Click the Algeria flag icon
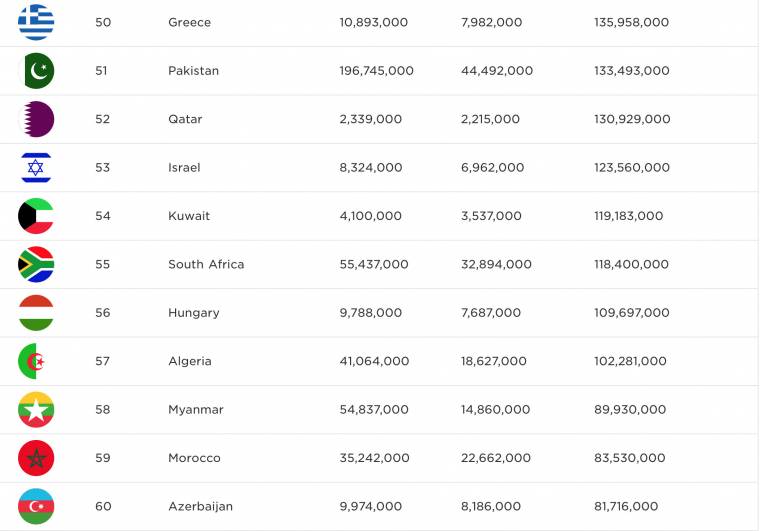The image size is (760, 531). 36,361
